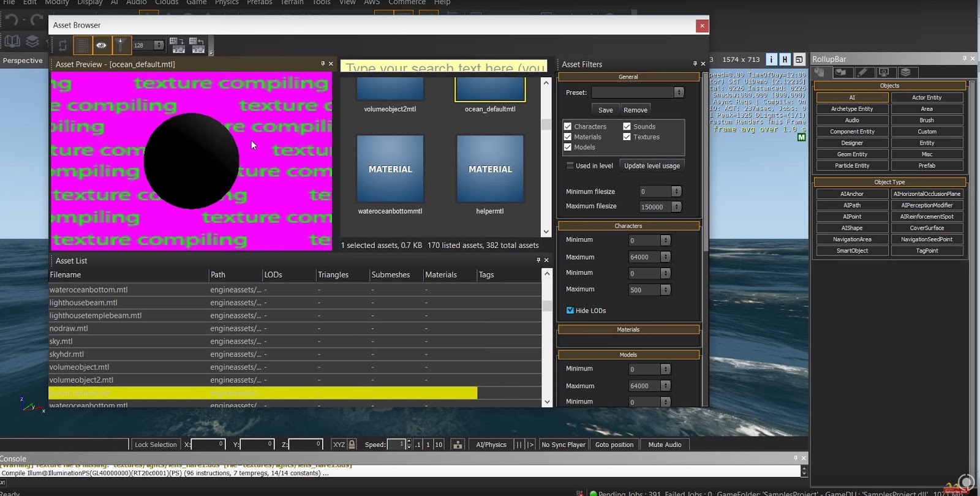
Task: Collapse the General section header
Action: click(628, 77)
